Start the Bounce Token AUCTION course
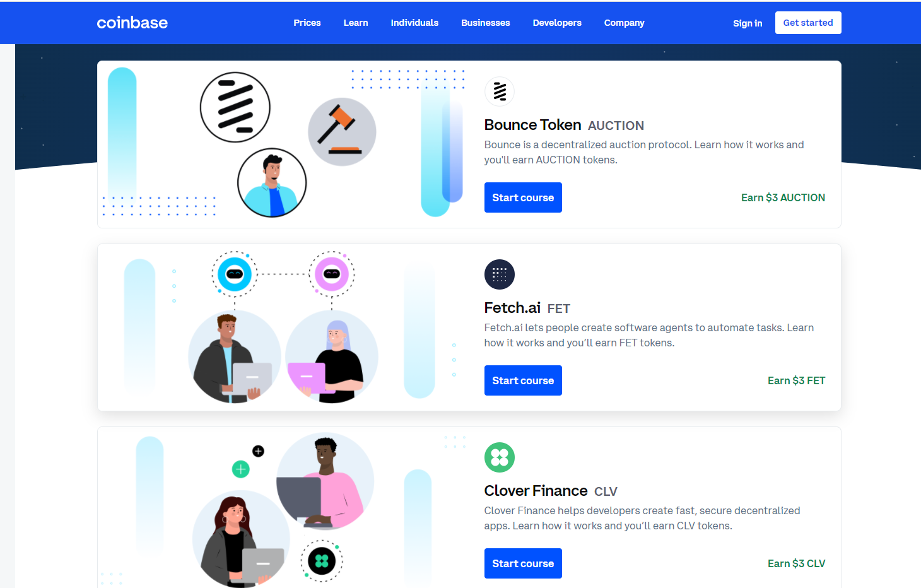 click(x=523, y=197)
